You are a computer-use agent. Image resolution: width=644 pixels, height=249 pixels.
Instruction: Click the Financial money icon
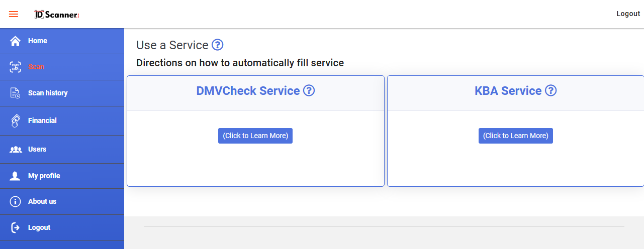pos(15,120)
